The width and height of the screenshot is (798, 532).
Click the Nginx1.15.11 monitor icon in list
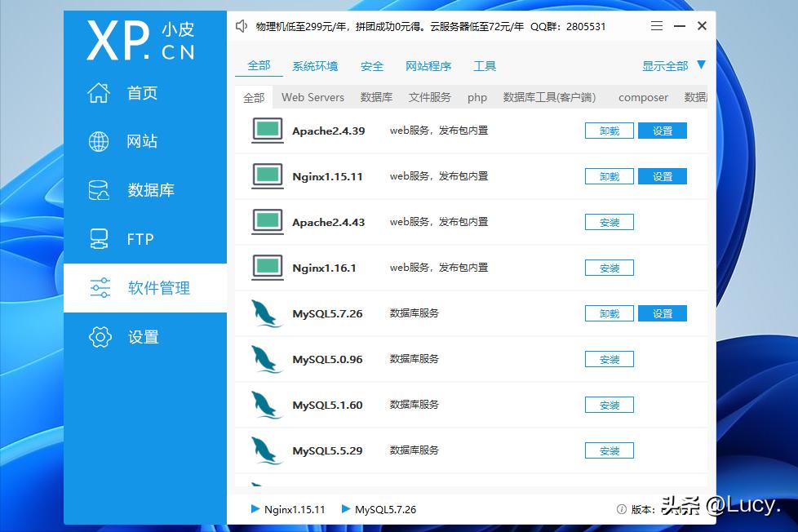(x=268, y=176)
